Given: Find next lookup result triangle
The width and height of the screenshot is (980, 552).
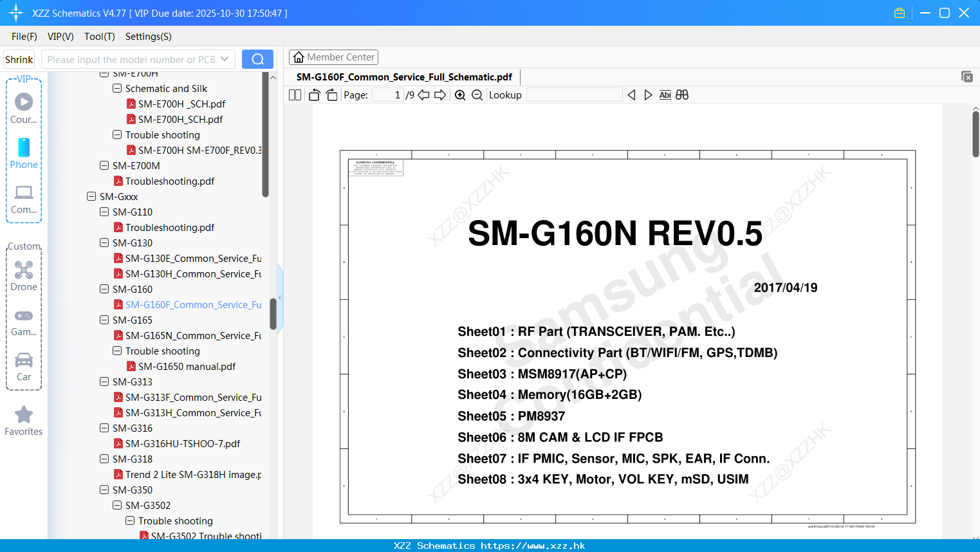Looking at the screenshot, I should coord(648,95).
